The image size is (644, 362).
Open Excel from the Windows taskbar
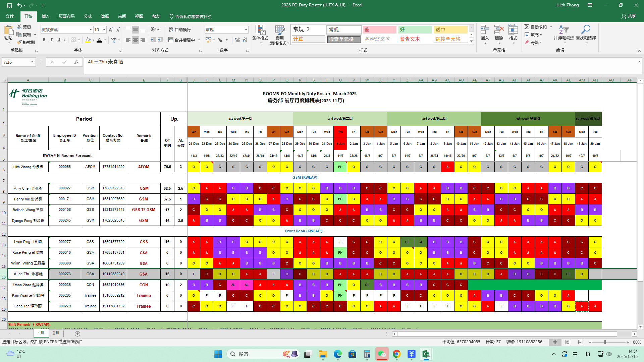[x=426, y=354]
